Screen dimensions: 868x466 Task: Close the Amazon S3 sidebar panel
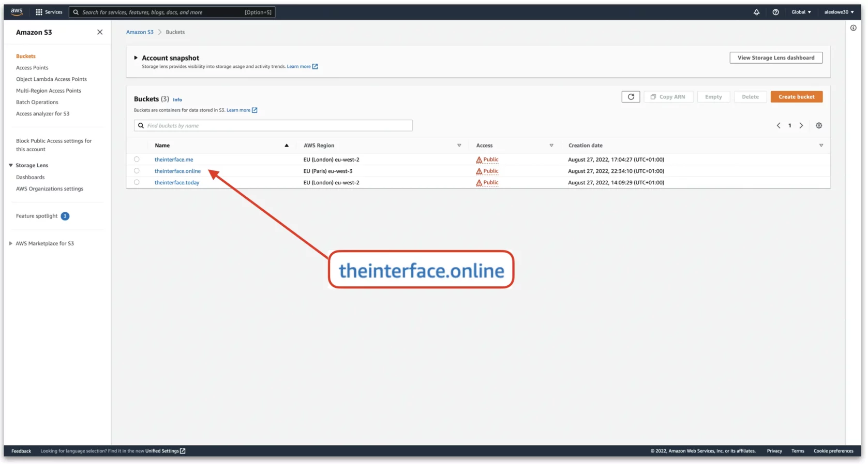(x=100, y=32)
